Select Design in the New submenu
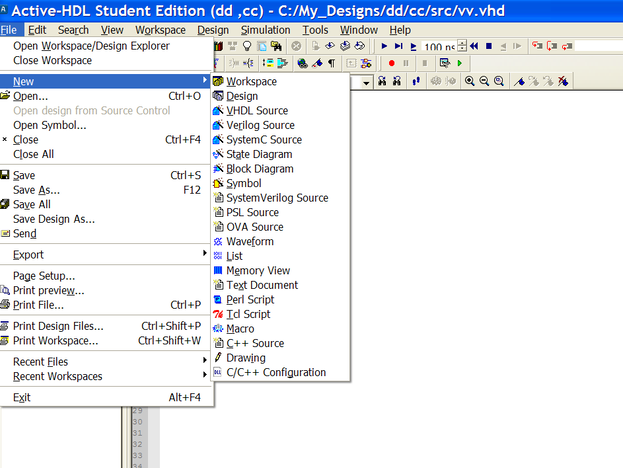The image size is (623, 468). 281,96
